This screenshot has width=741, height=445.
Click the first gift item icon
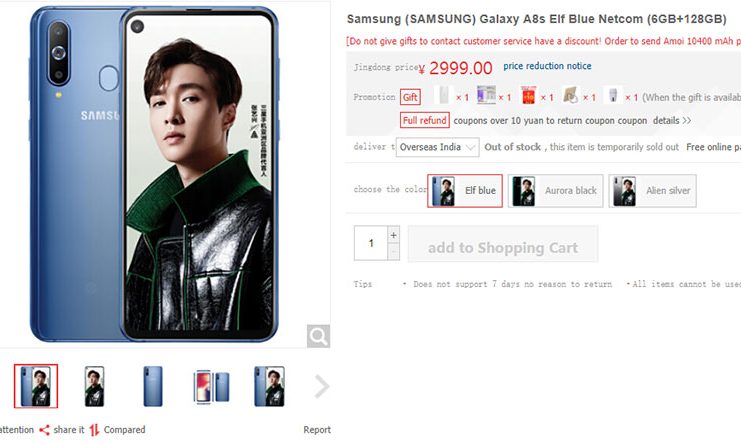pyautogui.click(x=444, y=95)
